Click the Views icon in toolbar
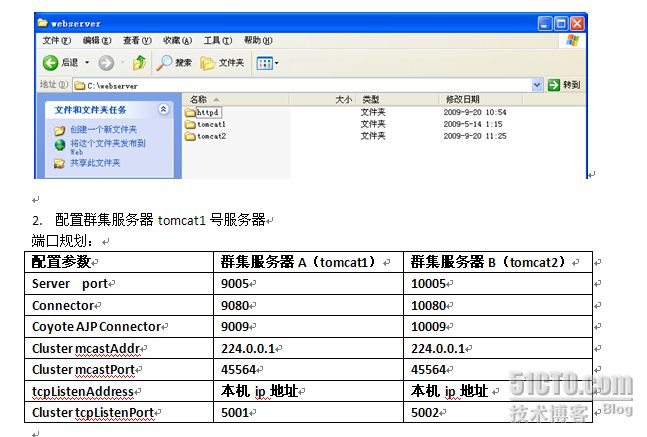 [264, 63]
